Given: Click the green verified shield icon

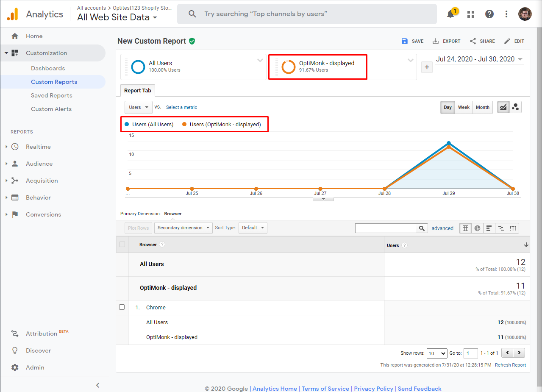Looking at the screenshot, I should (192, 41).
